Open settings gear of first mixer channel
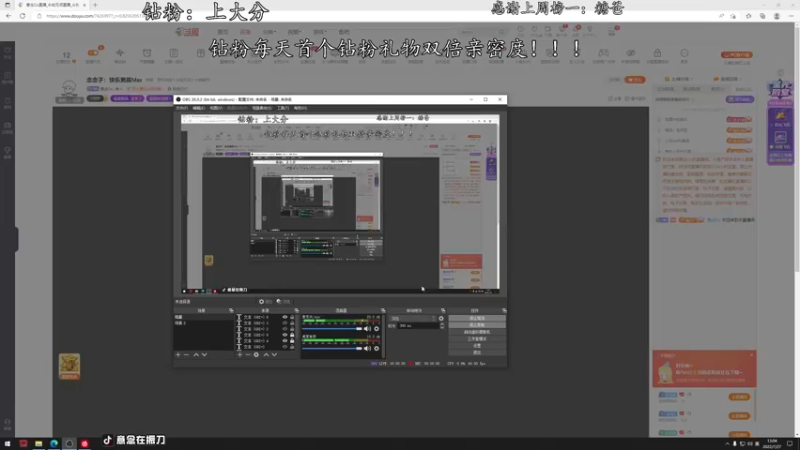 377,329
